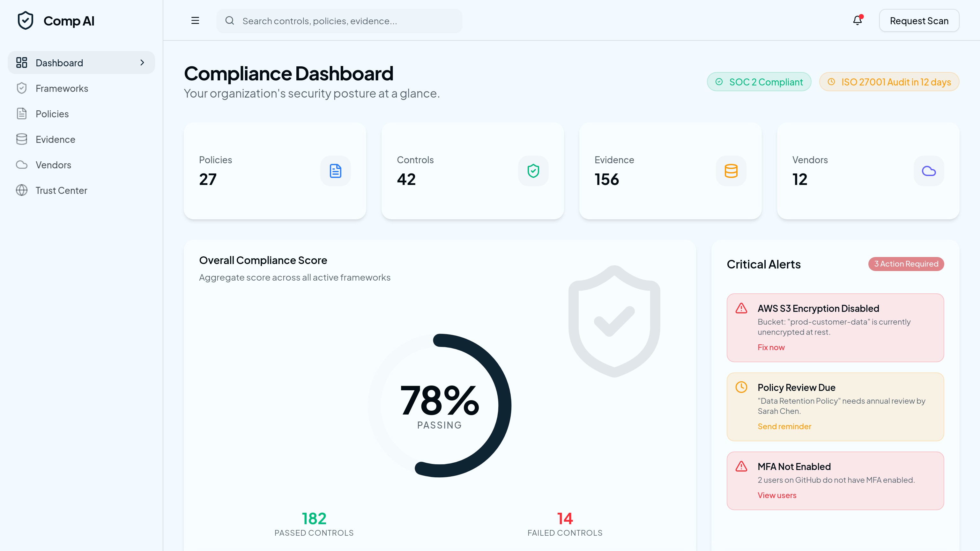Click the orange Evidence database icon
The image size is (980, 551).
pos(731,171)
